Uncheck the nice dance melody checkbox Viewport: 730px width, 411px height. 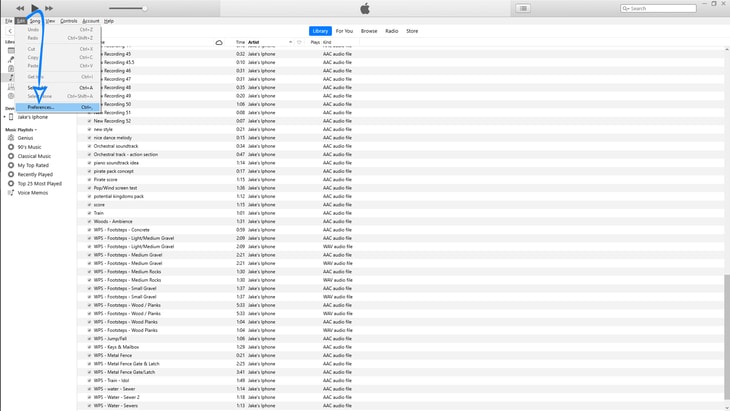89,138
